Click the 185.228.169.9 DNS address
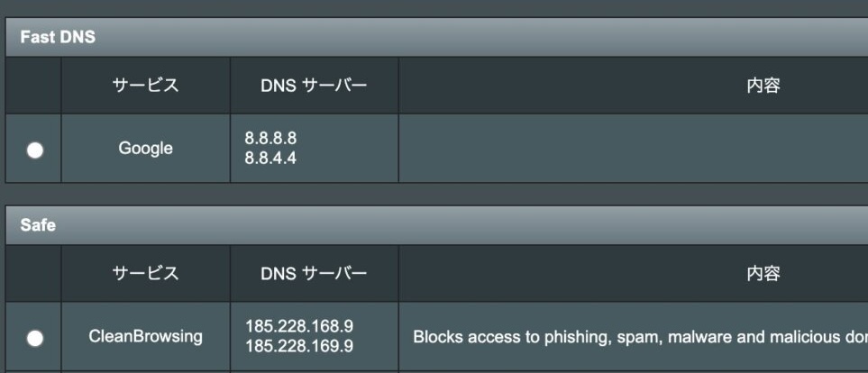868x373 pixels. 299,346
